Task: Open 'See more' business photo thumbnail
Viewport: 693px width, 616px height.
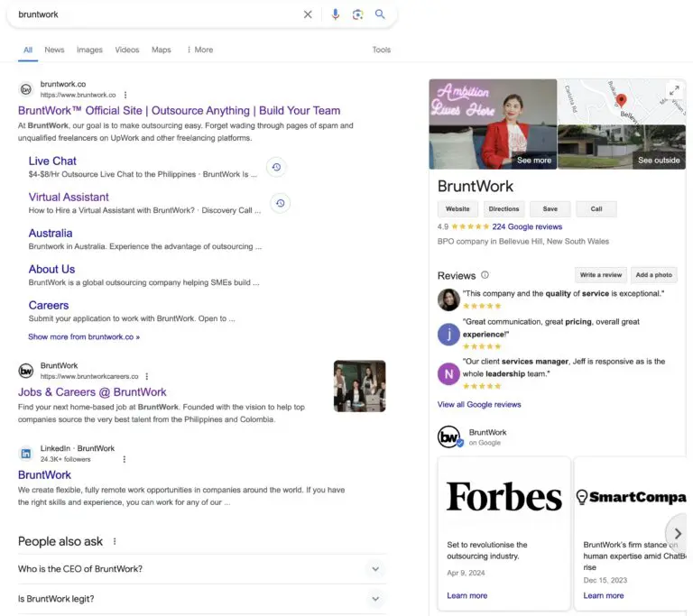Action: [x=493, y=124]
